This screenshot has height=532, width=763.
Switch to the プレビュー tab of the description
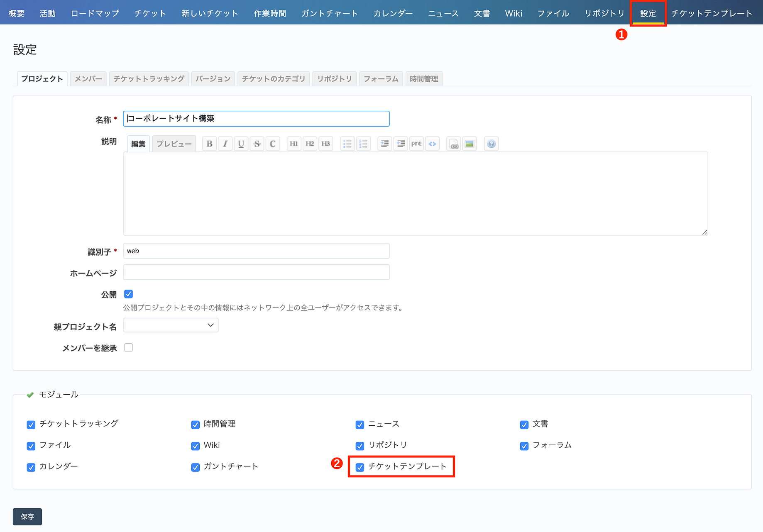click(x=174, y=143)
